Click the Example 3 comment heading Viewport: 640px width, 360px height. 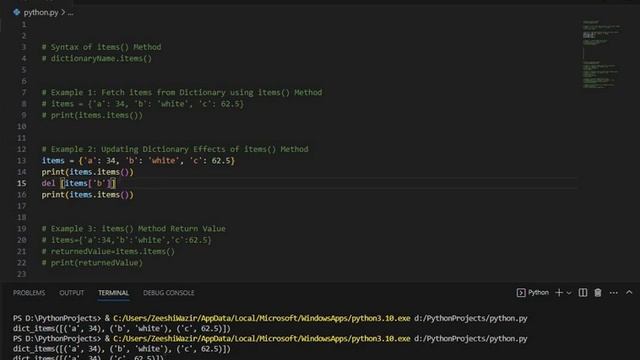[133, 229]
